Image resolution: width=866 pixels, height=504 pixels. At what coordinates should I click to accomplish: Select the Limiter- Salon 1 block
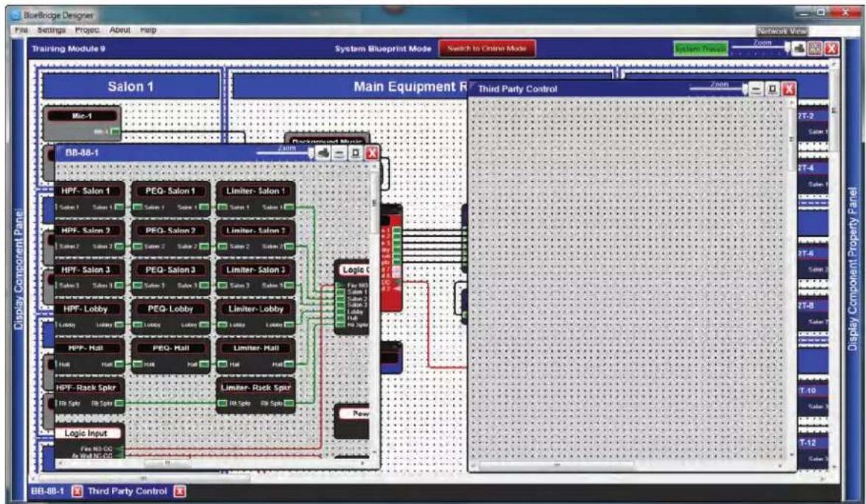(255, 198)
